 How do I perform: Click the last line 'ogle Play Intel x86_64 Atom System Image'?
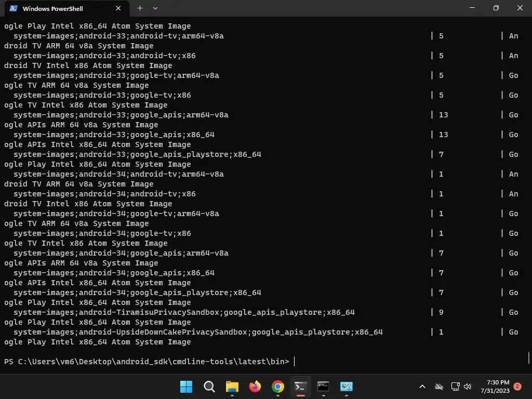click(97, 342)
